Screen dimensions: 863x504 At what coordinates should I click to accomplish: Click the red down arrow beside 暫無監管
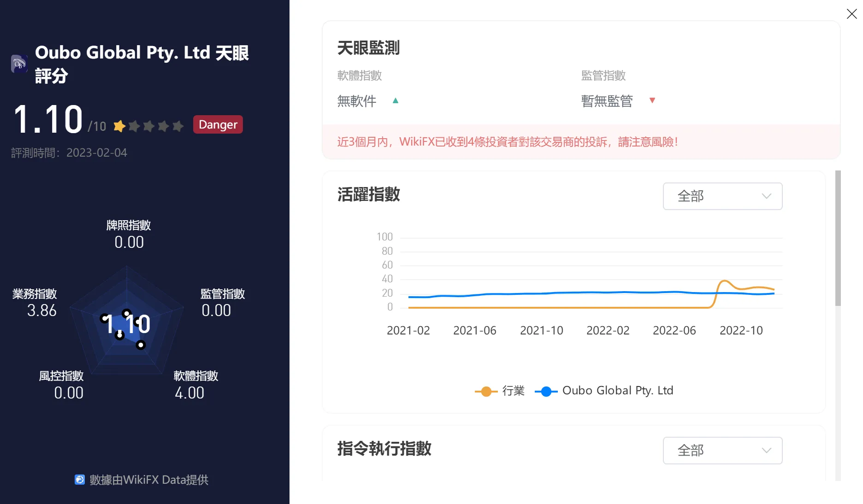click(652, 100)
